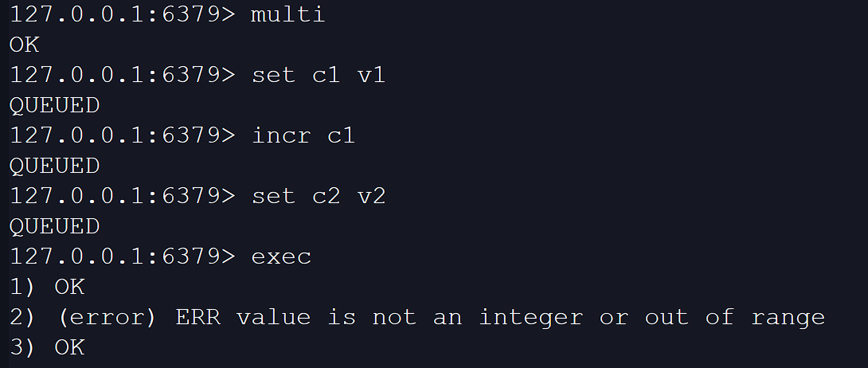Click the 'set c1 v1' command
The image size is (868, 368).
coord(318,75)
